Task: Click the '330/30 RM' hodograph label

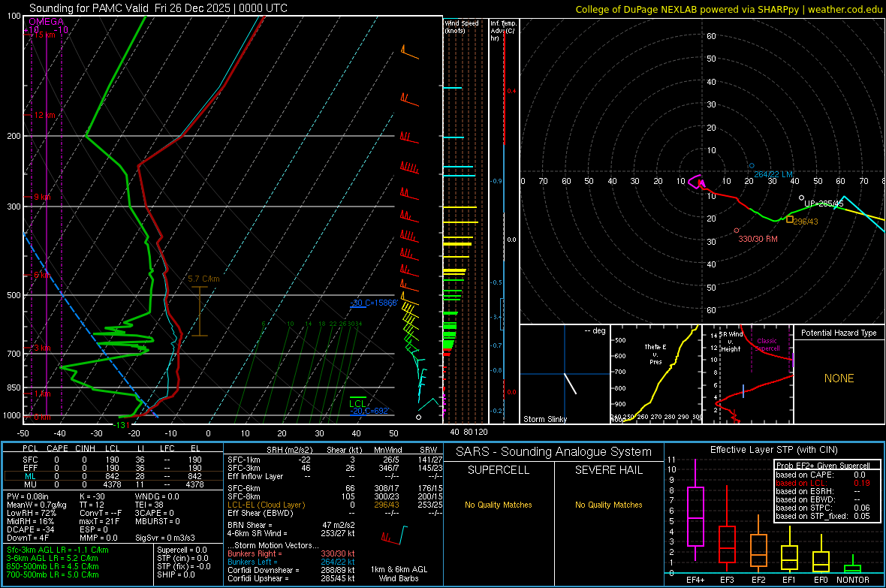Action: [x=758, y=239]
